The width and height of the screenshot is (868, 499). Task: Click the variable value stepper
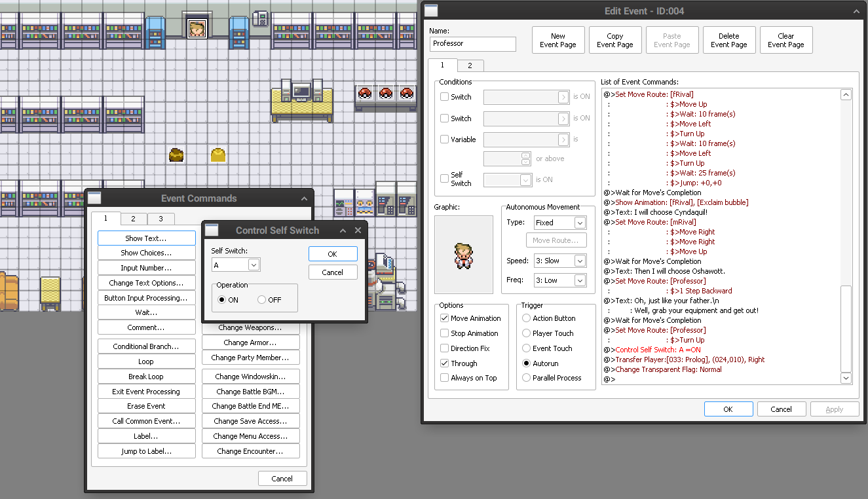point(525,158)
